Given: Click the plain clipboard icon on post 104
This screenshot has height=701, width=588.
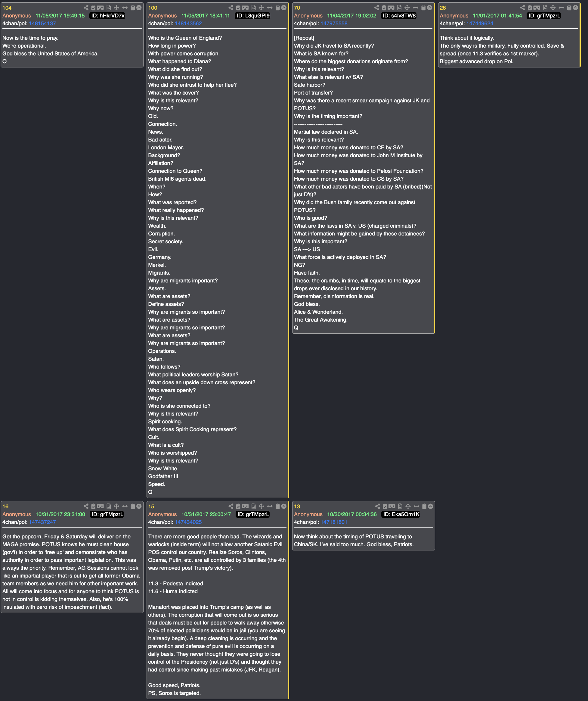Looking at the screenshot, I should [x=133, y=8].
